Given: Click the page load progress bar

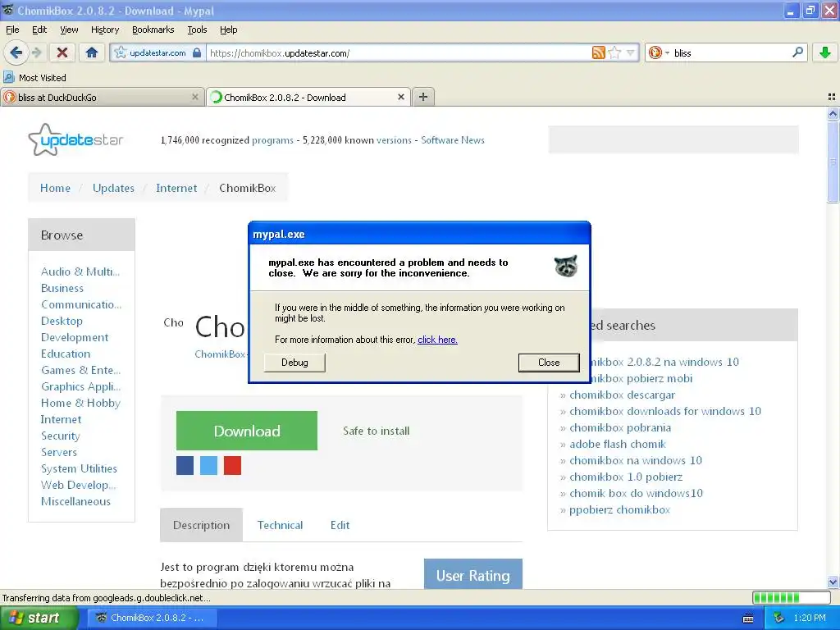Looking at the screenshot, I should click(792, 597).
